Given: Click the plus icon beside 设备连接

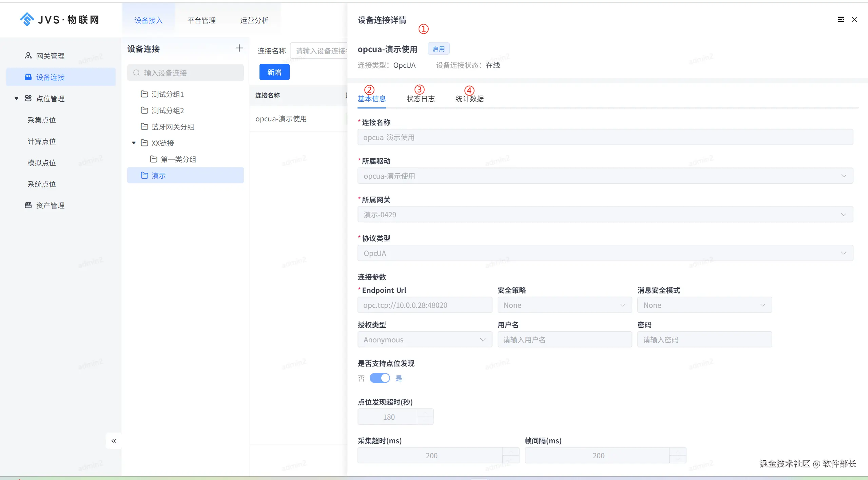Looking at the screenshot, I should tap(239, 48).
